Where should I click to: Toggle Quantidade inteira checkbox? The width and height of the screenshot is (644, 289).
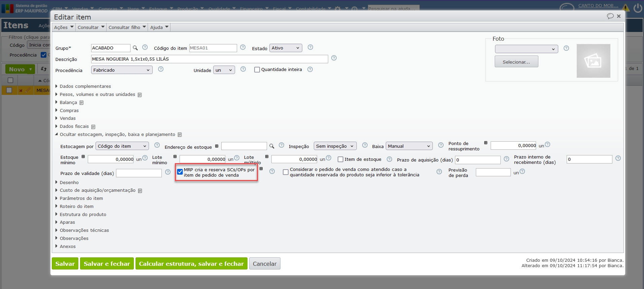pyautogui.click(x=257, y=70)
